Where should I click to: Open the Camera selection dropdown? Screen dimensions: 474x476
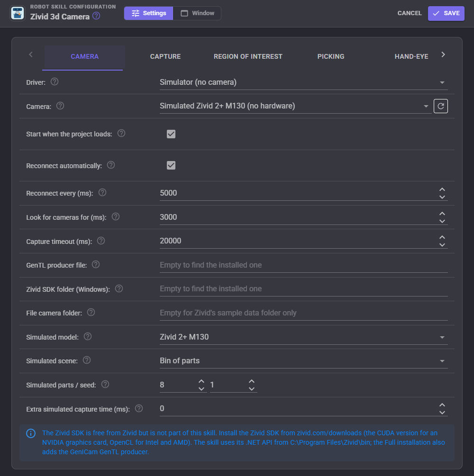295,106
